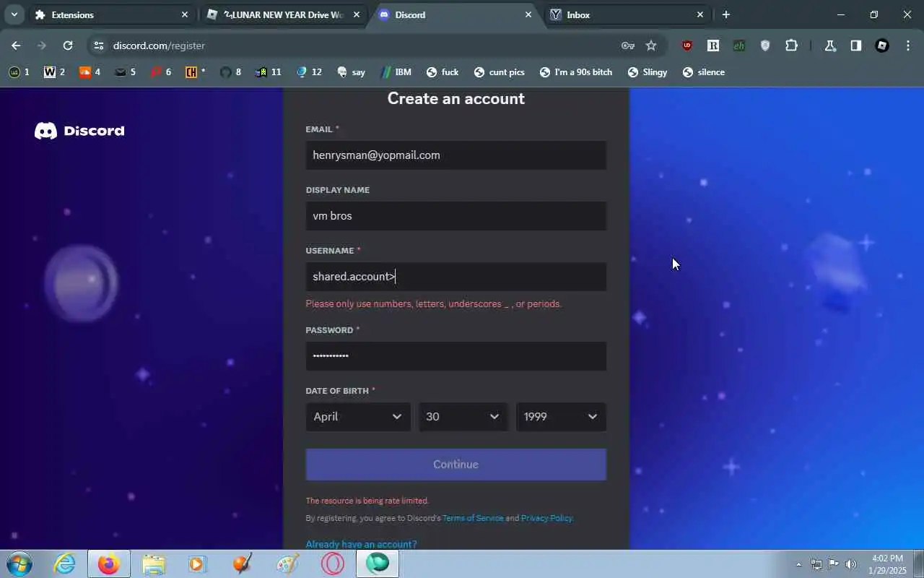Open the GitHub bookmark labeled 8

coord(230,72)
